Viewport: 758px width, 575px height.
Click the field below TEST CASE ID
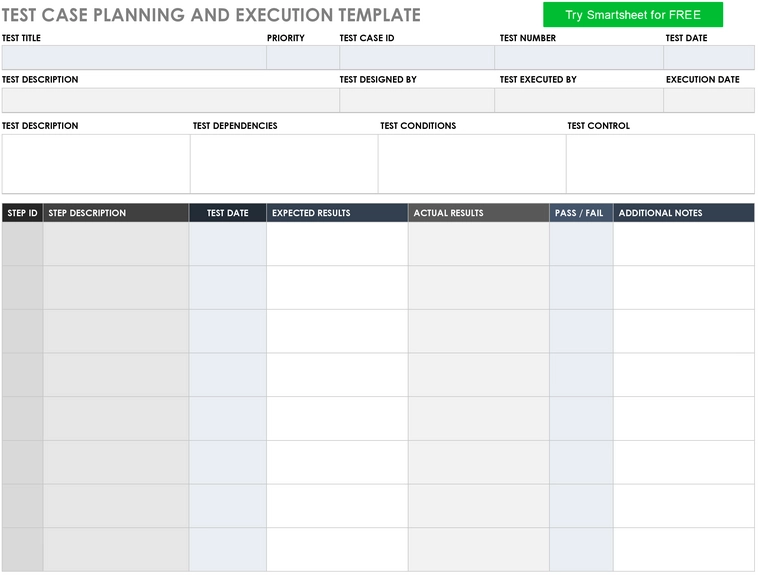tap(417, 58)
